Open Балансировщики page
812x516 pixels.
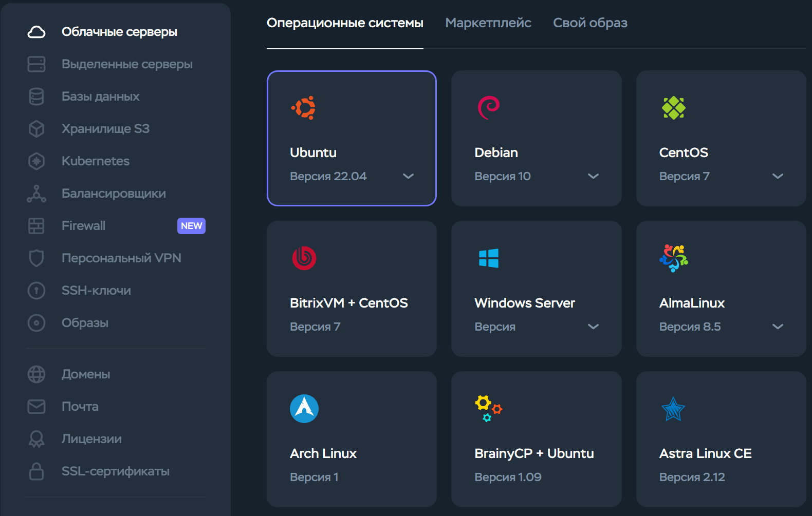point(114,194)
